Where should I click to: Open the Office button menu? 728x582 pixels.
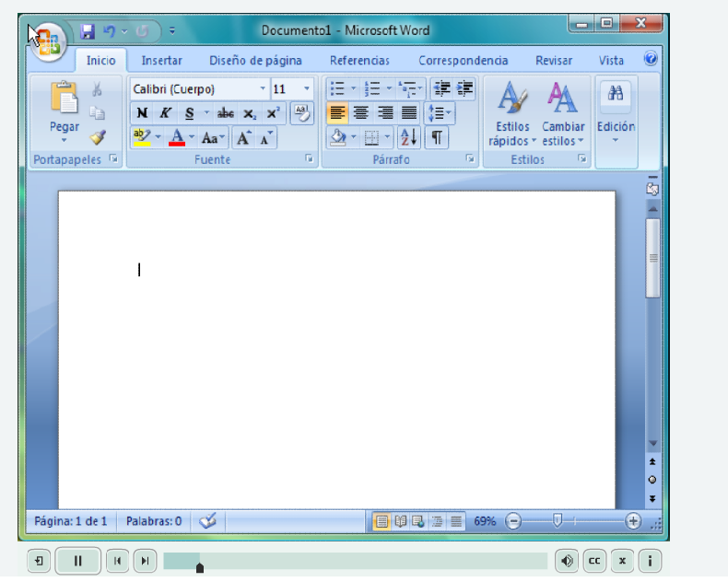[x=49, y=41]
